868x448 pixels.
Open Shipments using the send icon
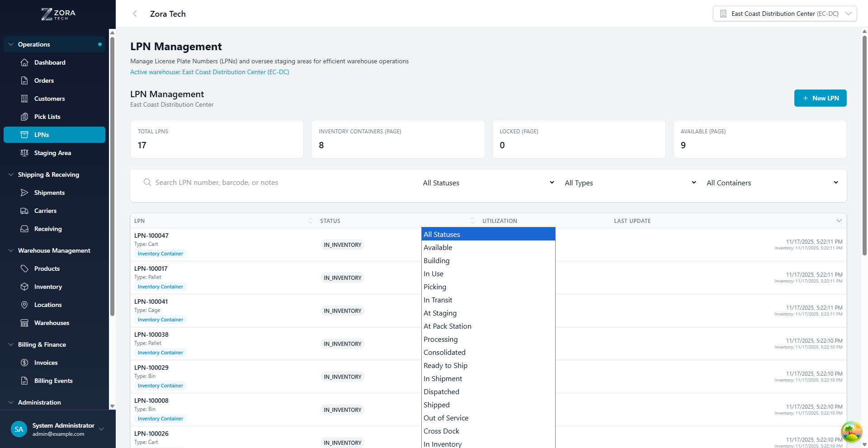click(x=25, y=193)
